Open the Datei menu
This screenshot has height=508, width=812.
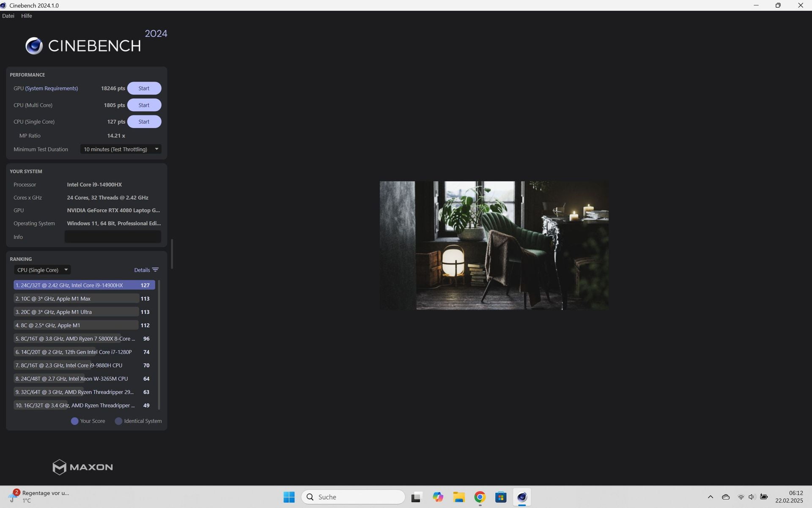pos(8,16)
